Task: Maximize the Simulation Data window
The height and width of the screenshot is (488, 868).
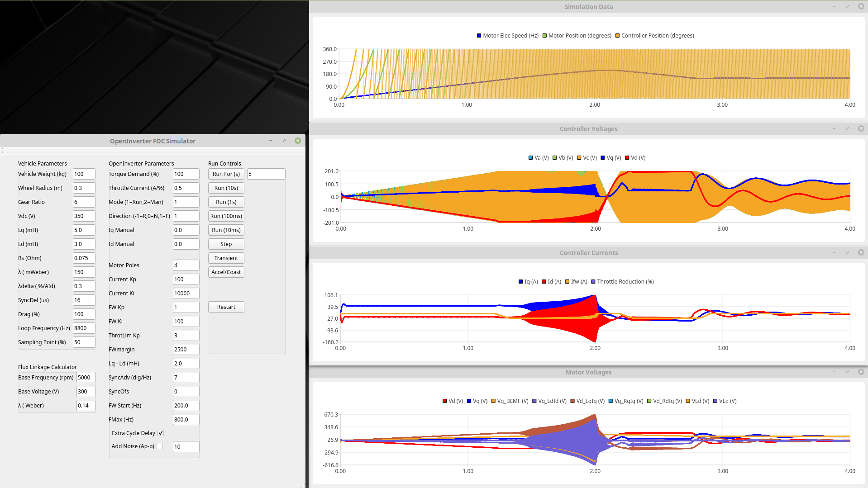Action: pos(848,6)
